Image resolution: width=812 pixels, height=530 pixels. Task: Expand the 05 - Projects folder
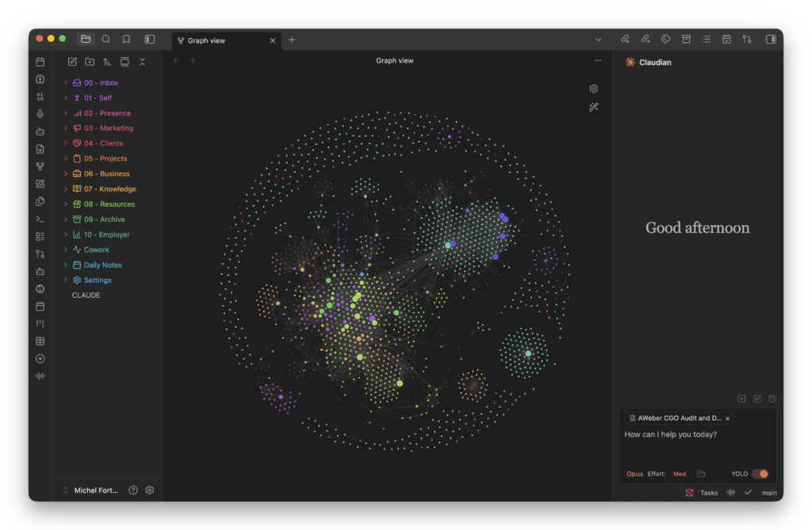[x=65, y=158]
